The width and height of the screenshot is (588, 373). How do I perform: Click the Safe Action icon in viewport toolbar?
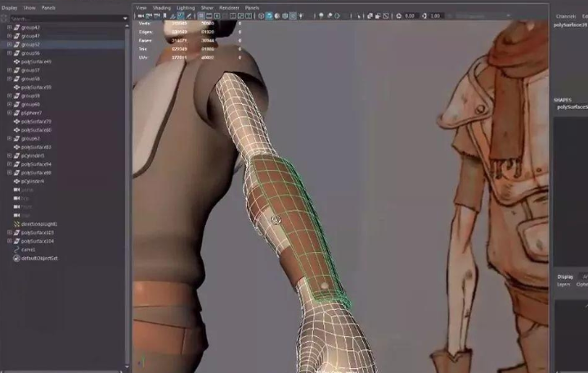coord(240,16)
